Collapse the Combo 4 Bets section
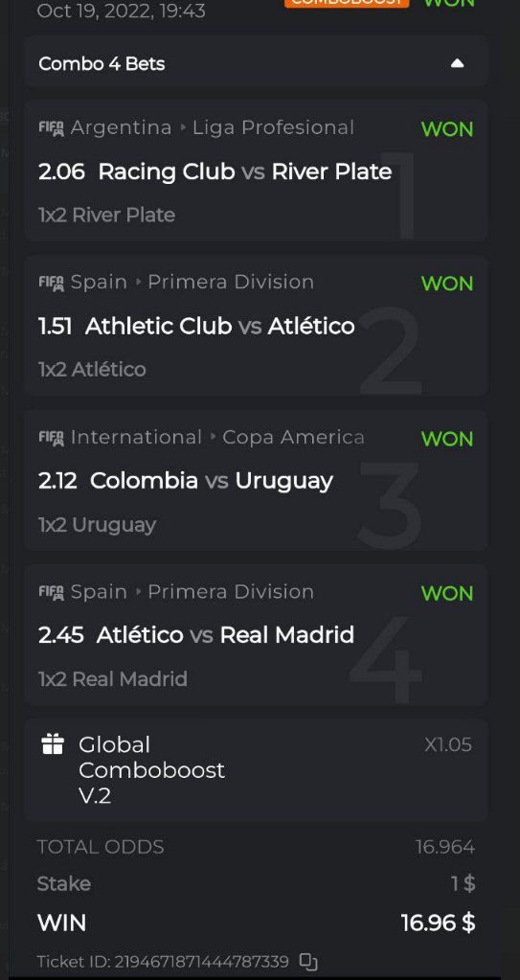Screen dimensions: 520x980 pyautogui.click(x=458, y=63)
